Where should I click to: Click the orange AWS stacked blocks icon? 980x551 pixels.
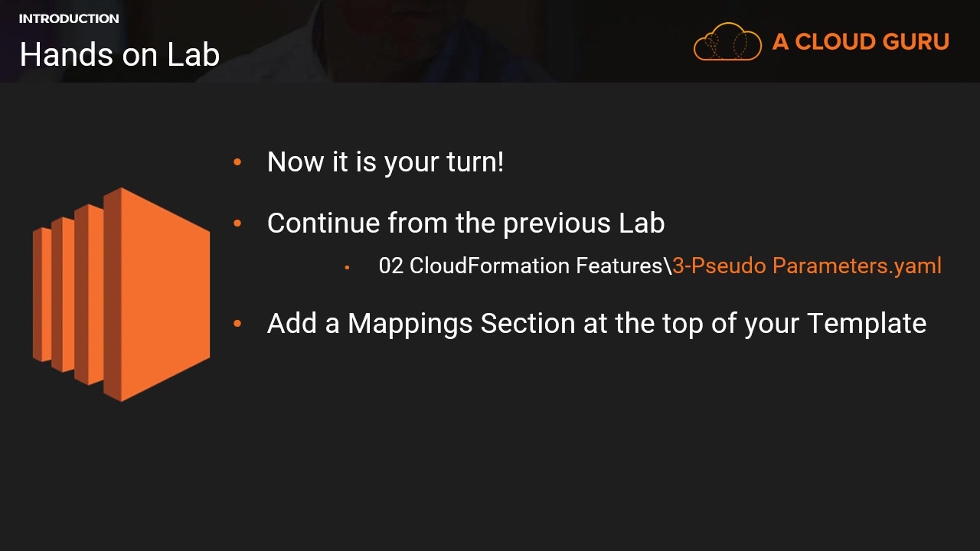(121, 295)
